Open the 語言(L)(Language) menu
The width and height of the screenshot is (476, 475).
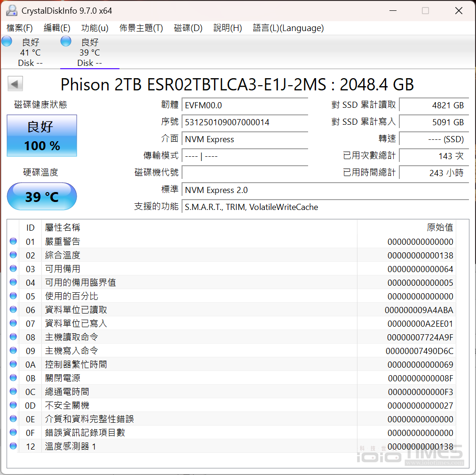tap(288, 28)
